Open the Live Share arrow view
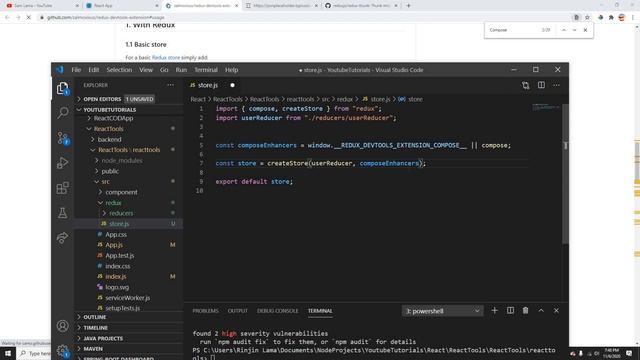The height and width of the screenshot is (360, 640). click(62, 238)
